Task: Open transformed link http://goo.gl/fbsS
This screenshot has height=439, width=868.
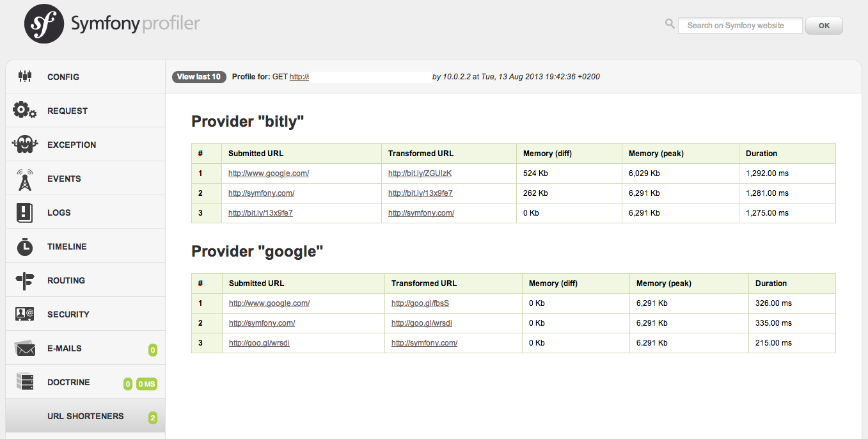Action: click(x=420, y=303)
